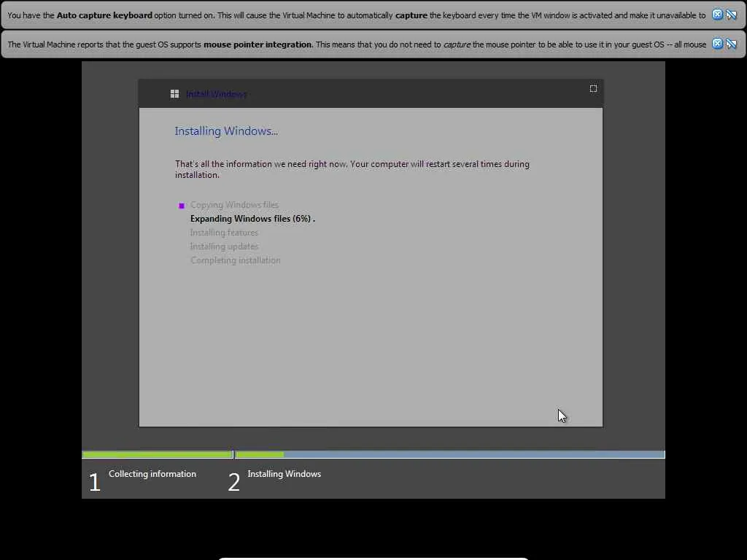Click the Install Windows title text
This screenshot has width=747, height=560.
[216, 94]
